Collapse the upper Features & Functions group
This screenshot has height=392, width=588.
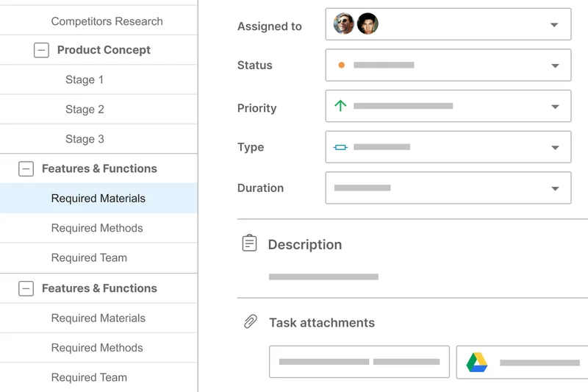tap(26, 168)
